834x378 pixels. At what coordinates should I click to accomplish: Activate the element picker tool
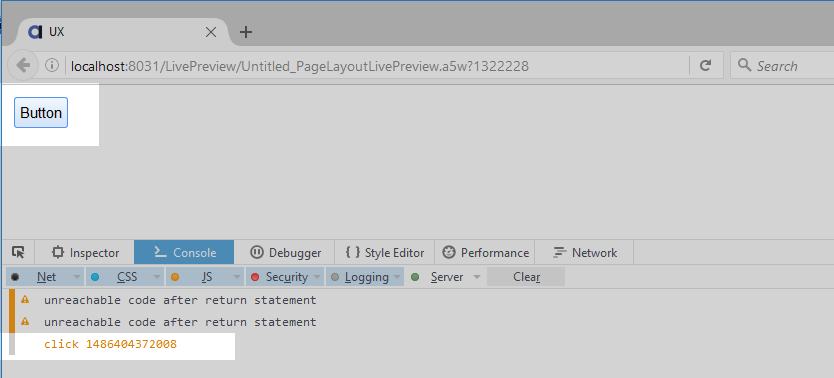tap(18, 253)
